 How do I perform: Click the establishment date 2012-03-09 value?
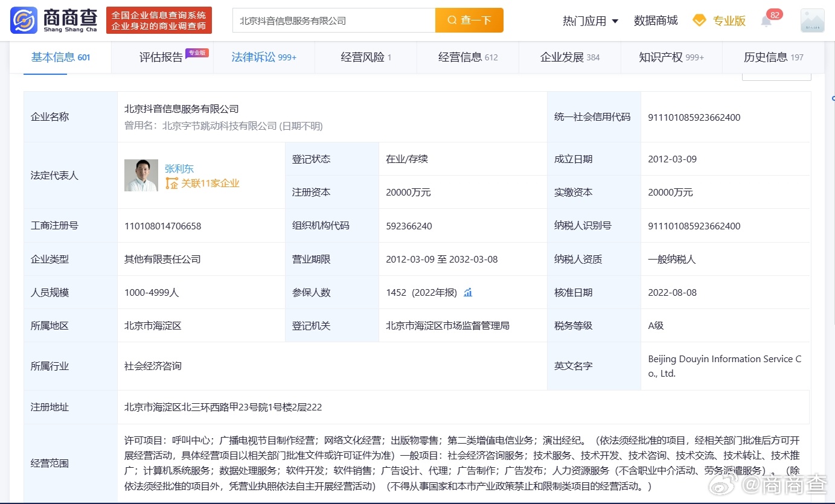tap(673, 159)
